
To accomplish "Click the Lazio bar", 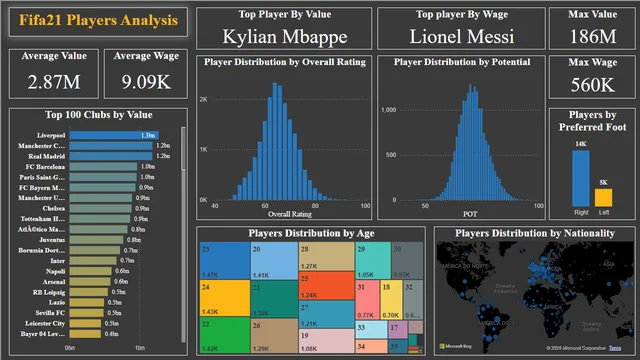I will (x=87, y=302).
